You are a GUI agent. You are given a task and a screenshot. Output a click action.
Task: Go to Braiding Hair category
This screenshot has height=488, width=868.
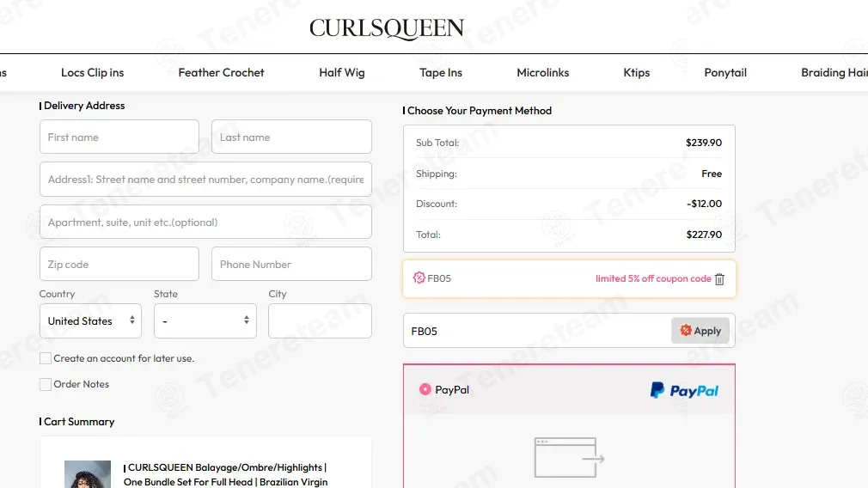[x=834, y=72]
